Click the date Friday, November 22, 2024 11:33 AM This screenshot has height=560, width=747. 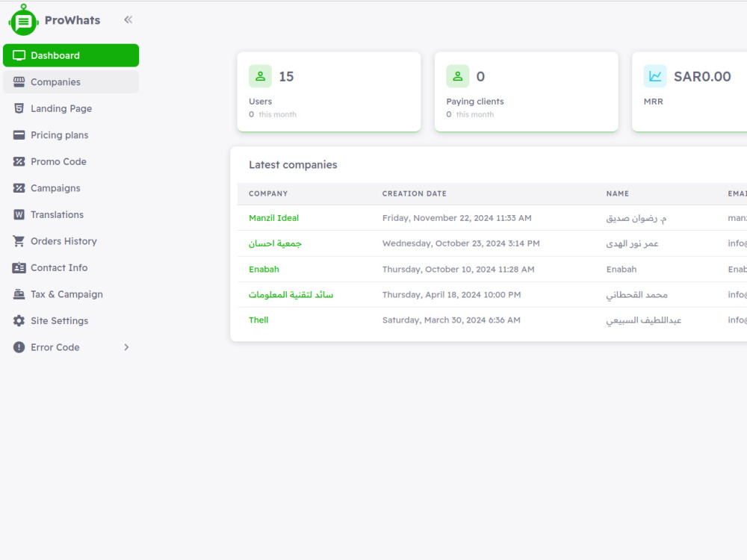click(x=457, y=217)
